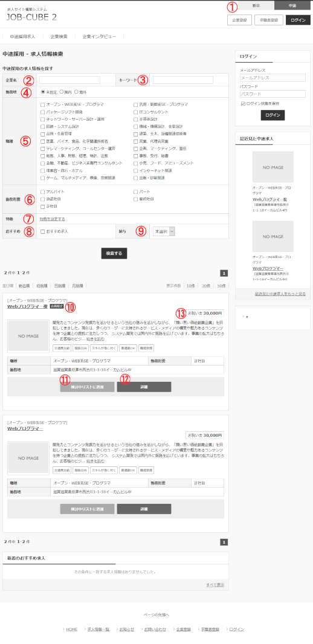Click the JOB-CUBE 2 site logo
The image size is (313, 644).
(31, 17)
